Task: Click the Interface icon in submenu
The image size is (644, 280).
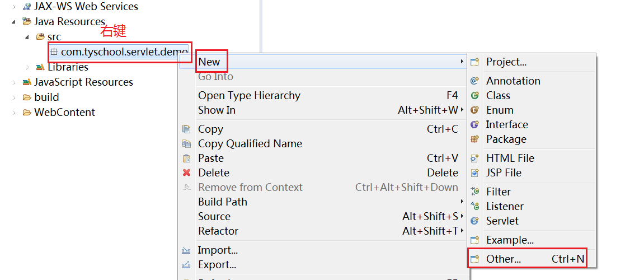Action: [475, 125]
